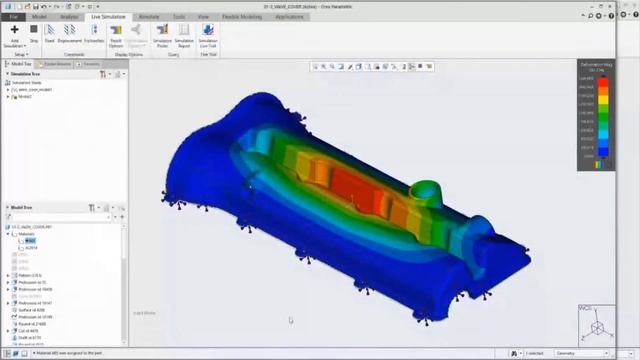
Task: Click the red band of the deformation legend
Action: [603, 82]
